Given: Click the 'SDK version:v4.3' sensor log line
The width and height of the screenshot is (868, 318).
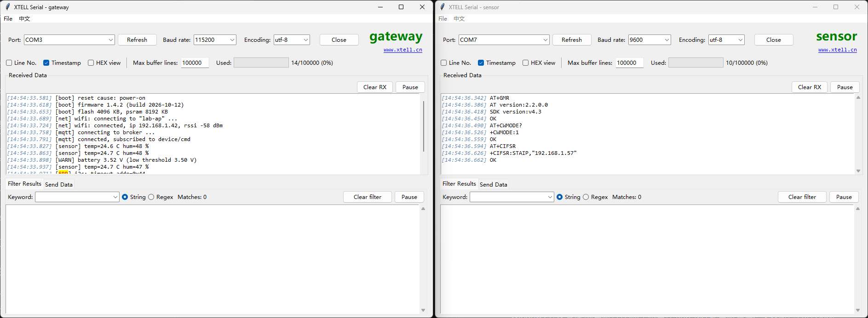Looking at the screenshot, I should point(491,112).
